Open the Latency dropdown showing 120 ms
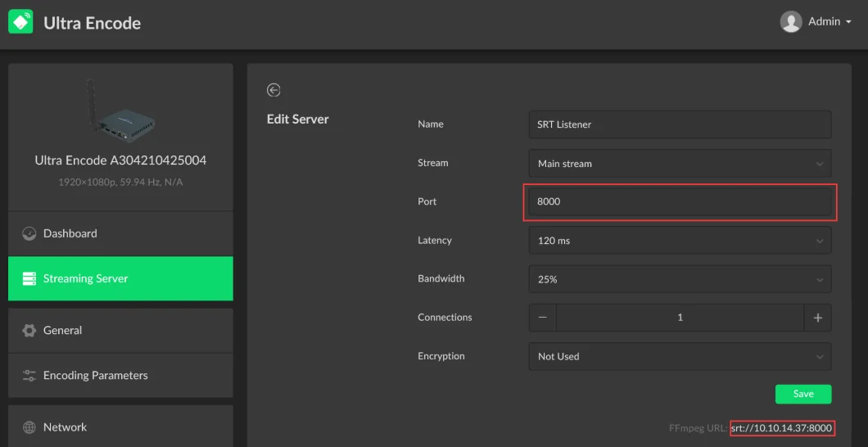868x447 pixels. [680, 241]
